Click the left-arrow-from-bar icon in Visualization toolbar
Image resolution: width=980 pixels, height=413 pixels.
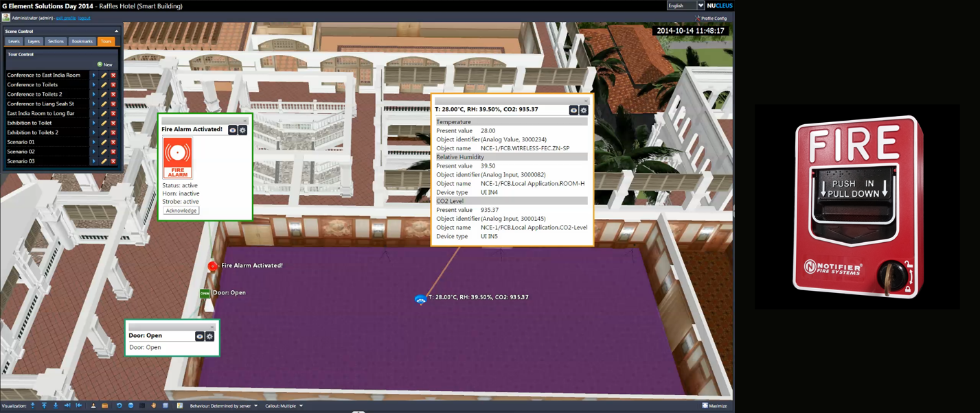78,406
